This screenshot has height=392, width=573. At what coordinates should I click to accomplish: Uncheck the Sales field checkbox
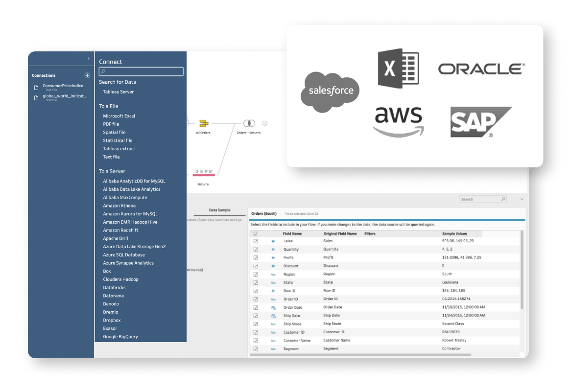coord(256,241)
